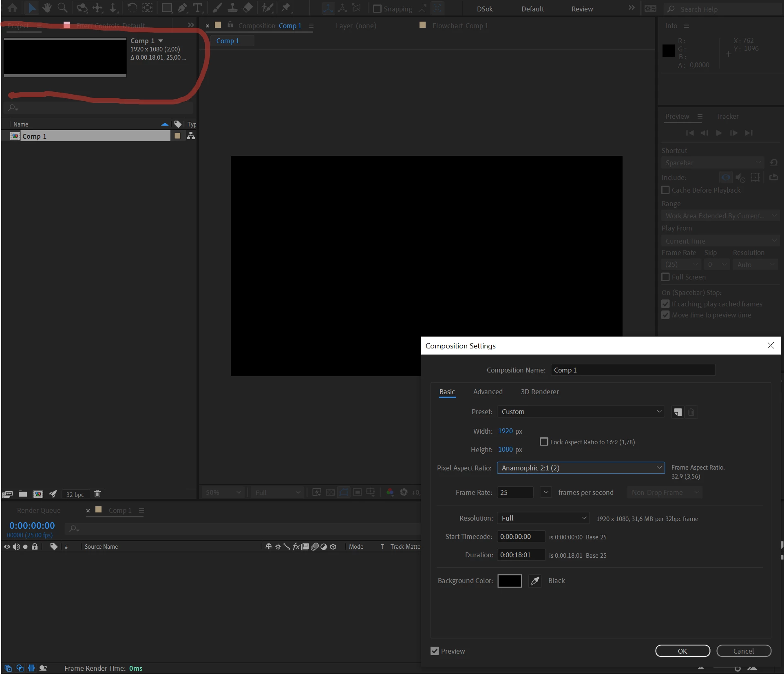
Task: Switch to the Advanced tab
Action: pos(488,392)
